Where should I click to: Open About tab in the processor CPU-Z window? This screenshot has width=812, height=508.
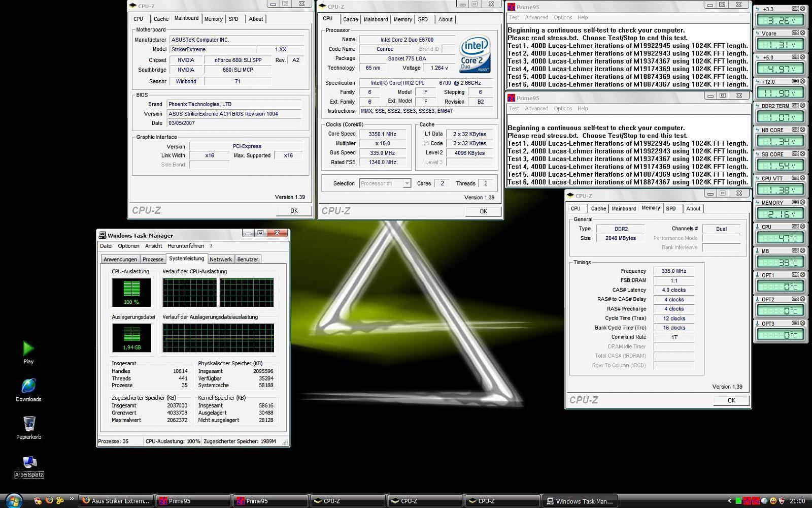(446, 19)
